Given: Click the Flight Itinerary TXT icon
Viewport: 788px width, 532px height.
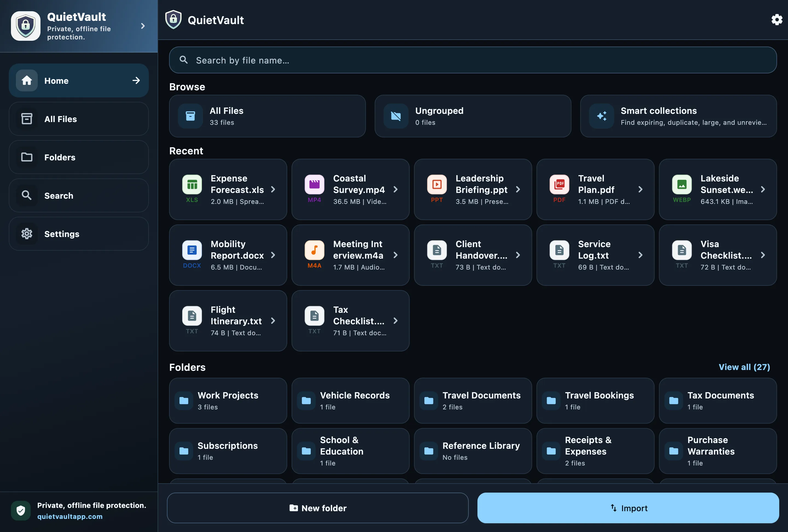Looking at the screenshot, I should coord(192,316).
